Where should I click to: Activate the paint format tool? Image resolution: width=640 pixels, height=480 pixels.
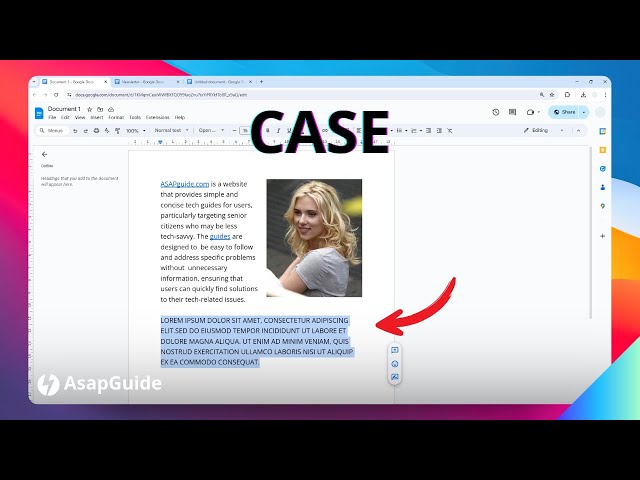(x=118, y=131)
